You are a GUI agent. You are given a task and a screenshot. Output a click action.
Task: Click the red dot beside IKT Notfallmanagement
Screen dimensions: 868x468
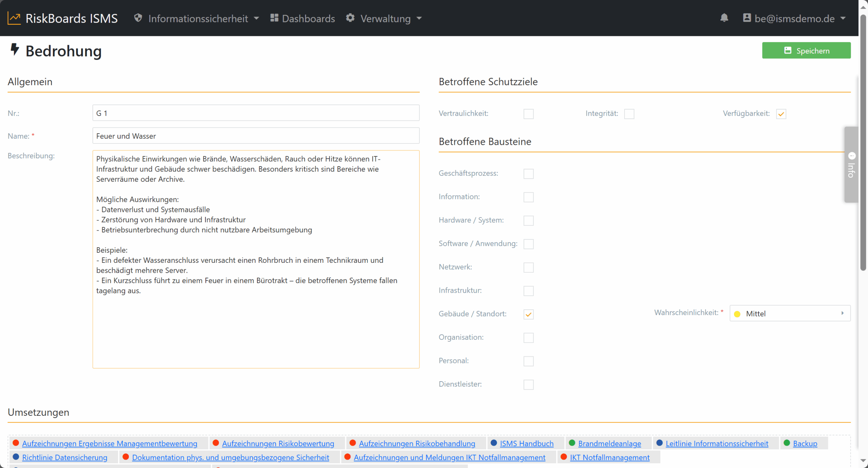(564, 457)
